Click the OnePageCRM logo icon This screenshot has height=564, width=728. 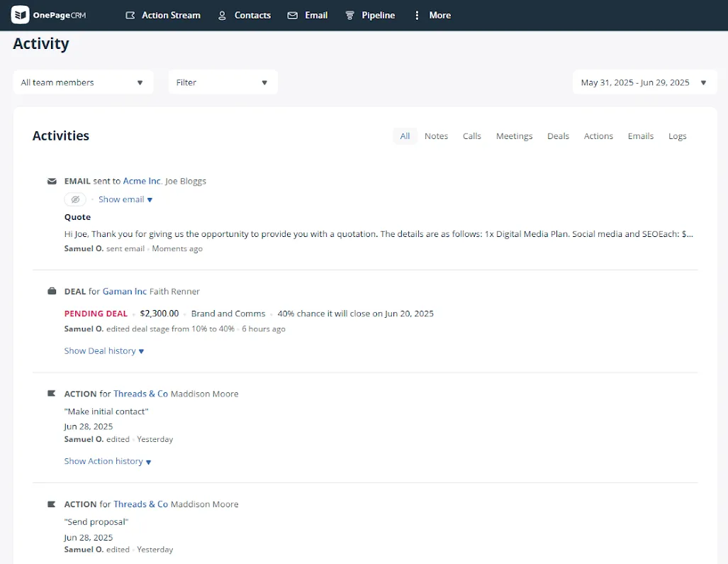click(20, 15)
